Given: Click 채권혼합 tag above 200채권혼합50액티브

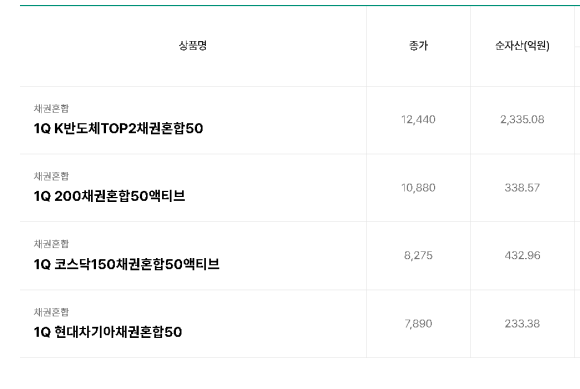Looking at the screenshot, I should [51, 176].
